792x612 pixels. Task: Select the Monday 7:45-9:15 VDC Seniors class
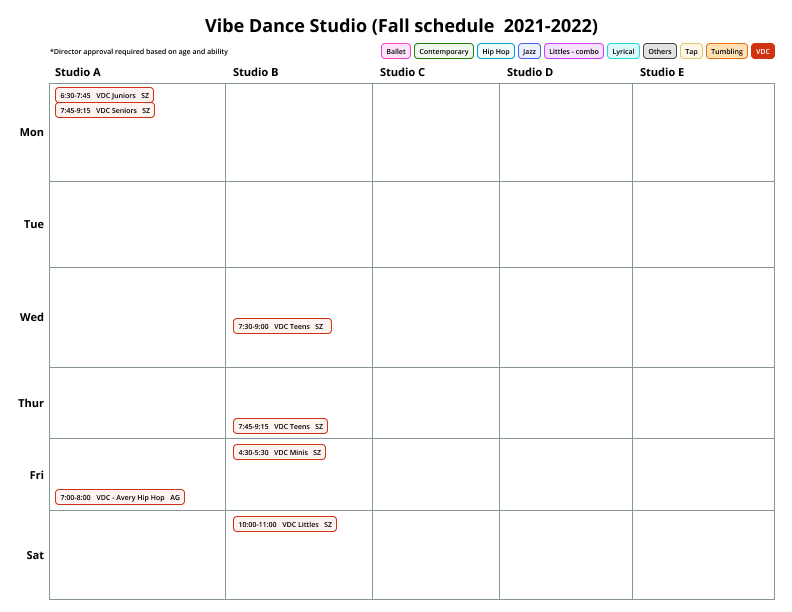104,110
